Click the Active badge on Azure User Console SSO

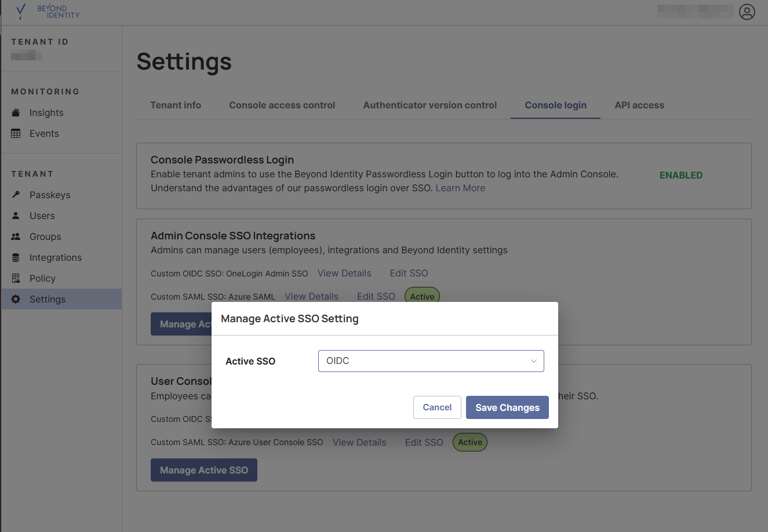[x=469, y=442]
